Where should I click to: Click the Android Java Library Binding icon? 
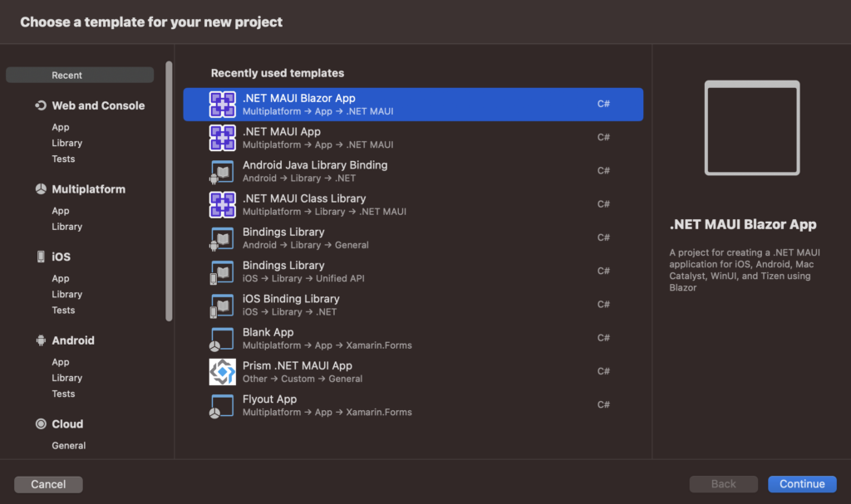tap(222, 171)
